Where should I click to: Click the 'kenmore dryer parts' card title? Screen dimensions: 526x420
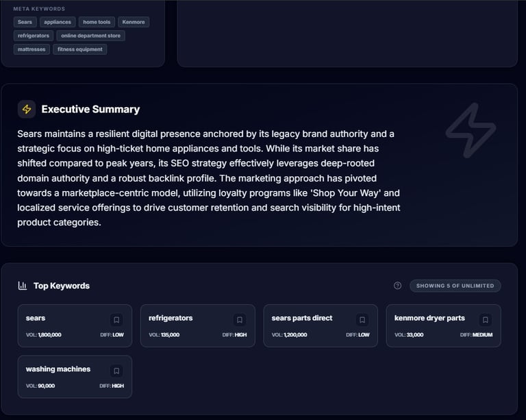[x=429, y=318]
